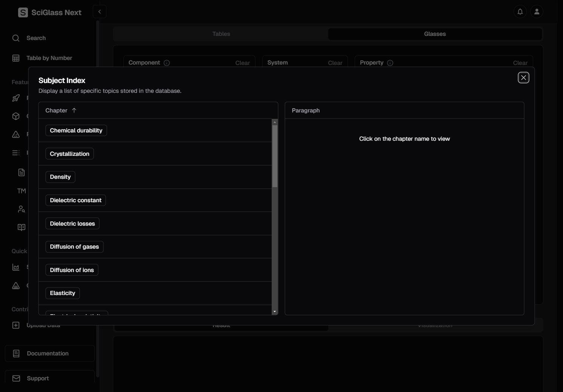Pick the Elasticity chapter

click(x=63, y=293)
